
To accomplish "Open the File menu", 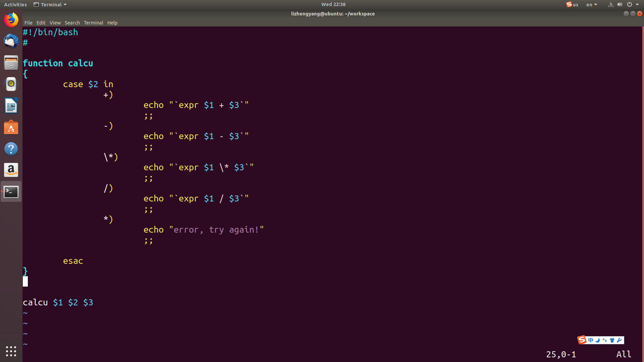I will tap(29, 23).
